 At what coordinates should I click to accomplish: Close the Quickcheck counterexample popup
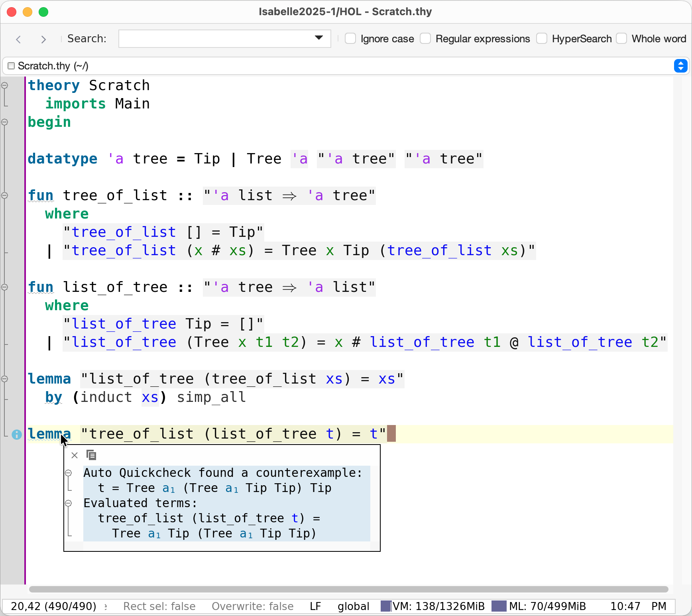[75, 455]
